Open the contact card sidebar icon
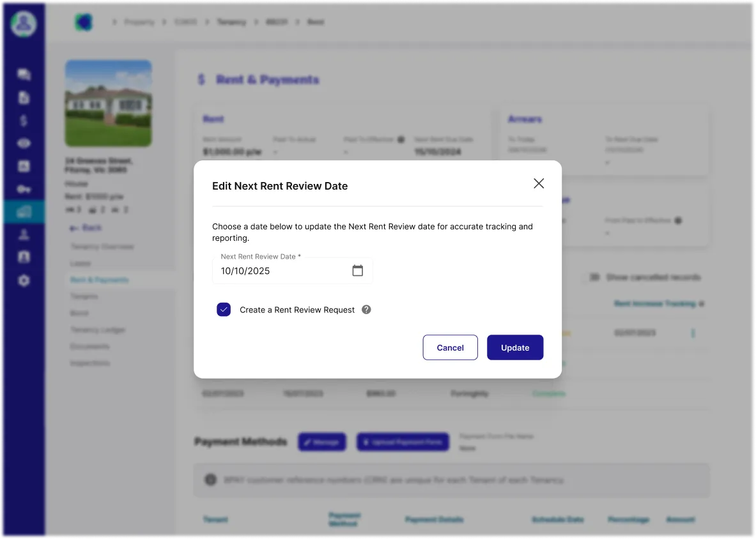Viewport: 756px width, 539px height. point(24,166)
